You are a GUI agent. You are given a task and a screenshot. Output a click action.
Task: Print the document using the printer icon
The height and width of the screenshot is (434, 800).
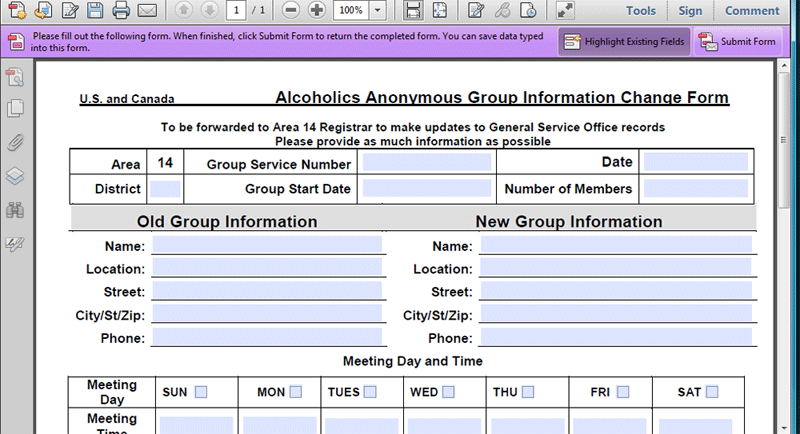click(121, 10)
